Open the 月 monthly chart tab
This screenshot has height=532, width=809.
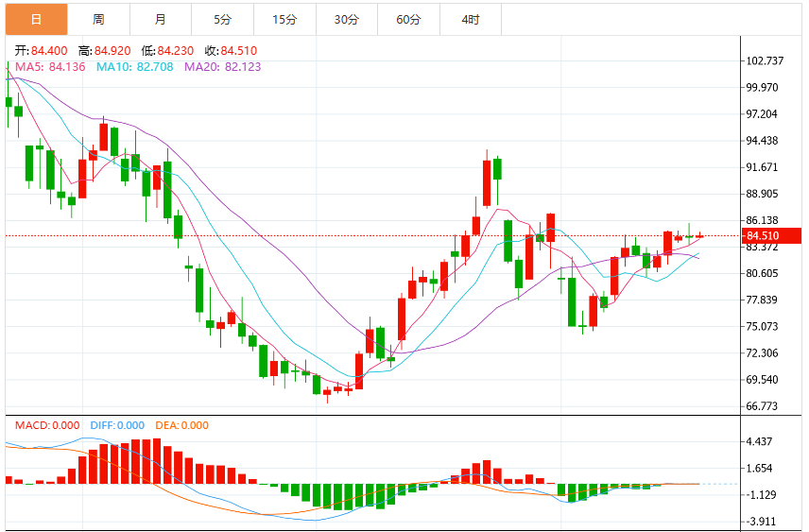pyautogui.click(x=161, y=20)
